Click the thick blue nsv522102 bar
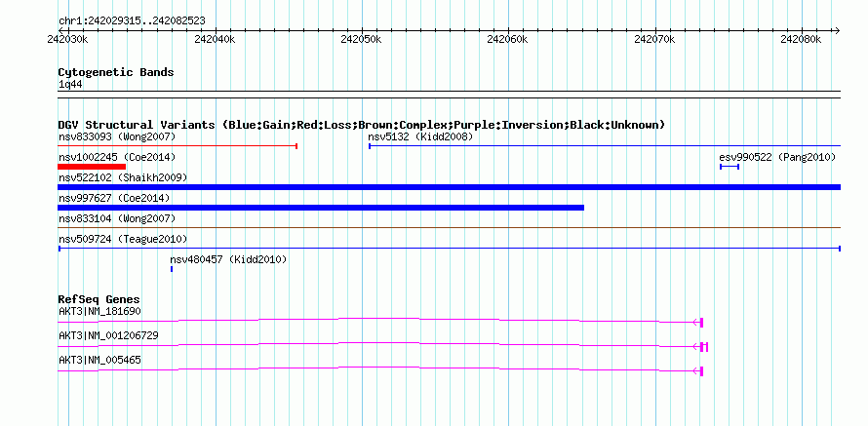Screen dimensions: 868x426 click(x=449, y=187)
